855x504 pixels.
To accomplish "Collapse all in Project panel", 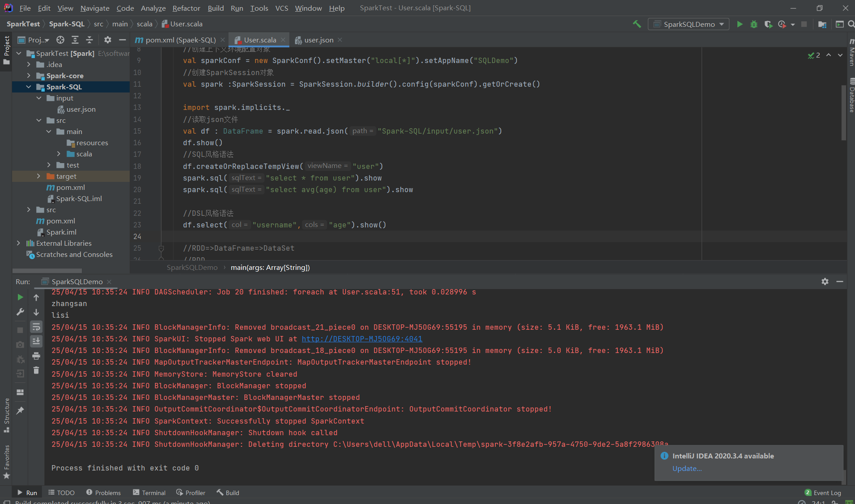I will click(89, 40).
